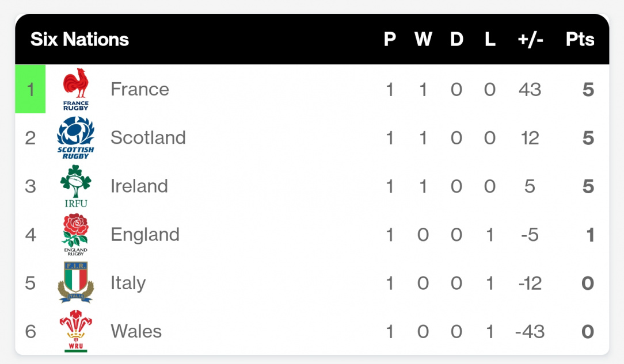Click England's 1 point total
The image size is (624, 364).
pos(589,234)
